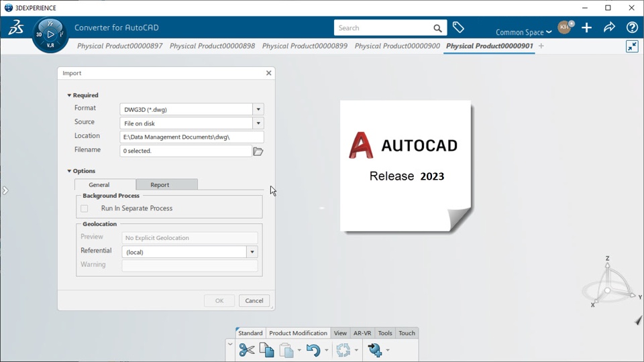Switch to the Report tab

[x=167, y=185]
